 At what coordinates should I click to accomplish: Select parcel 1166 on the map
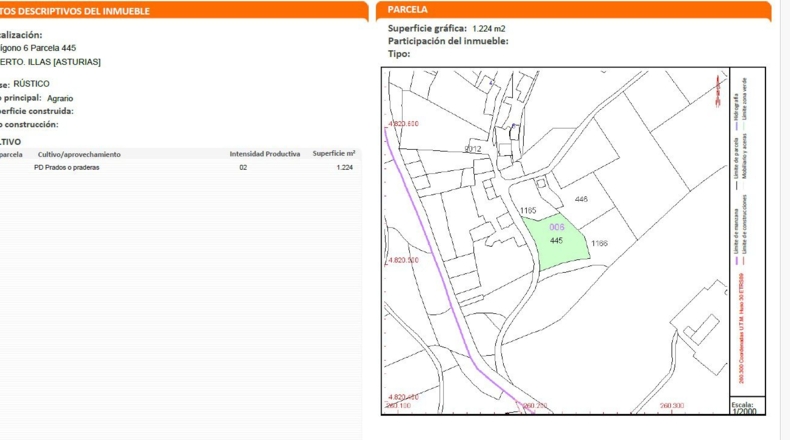pos(599,243)
